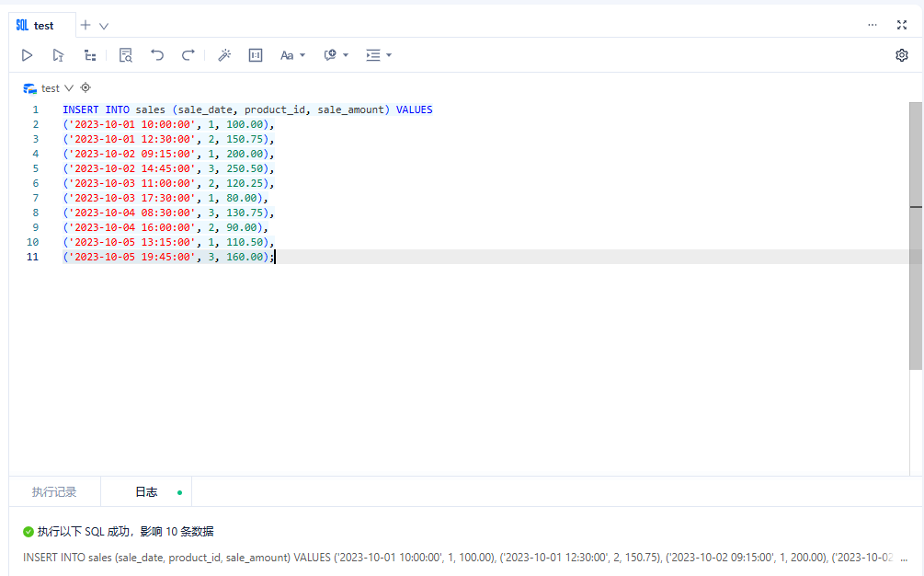Open editor settings gear icon

[x=902, y=55]
